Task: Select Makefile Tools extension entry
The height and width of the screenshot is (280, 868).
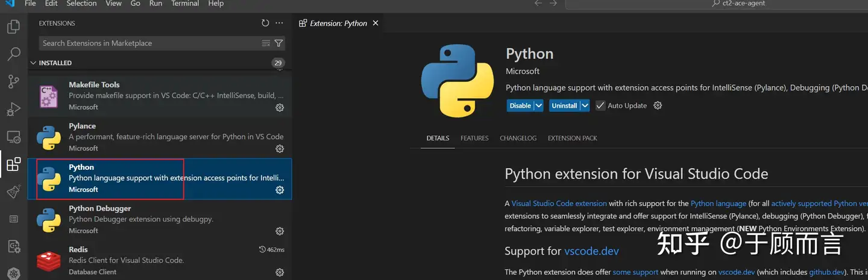Action: [x=160, y=95]
